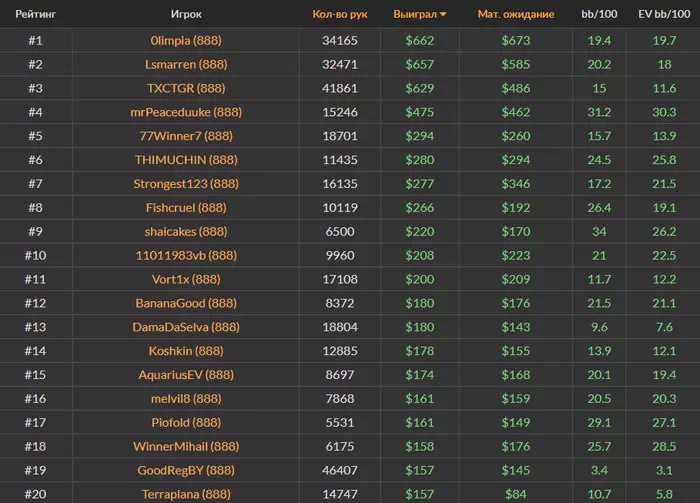The height and width of the screenshot is (503, 700).
Task: Open player TXCTGR (888) profile
Action: tap(186, 88)
